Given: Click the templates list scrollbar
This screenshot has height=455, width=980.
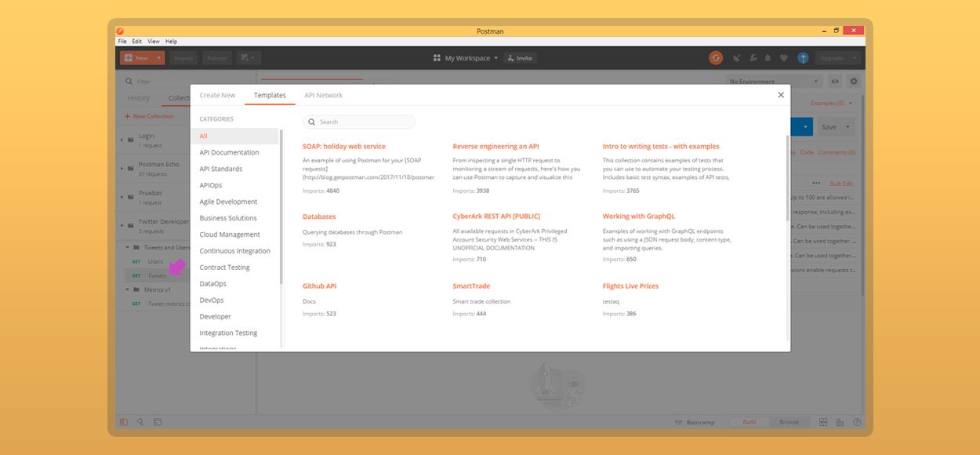Looking at the screenshot, I should (788, 177).
